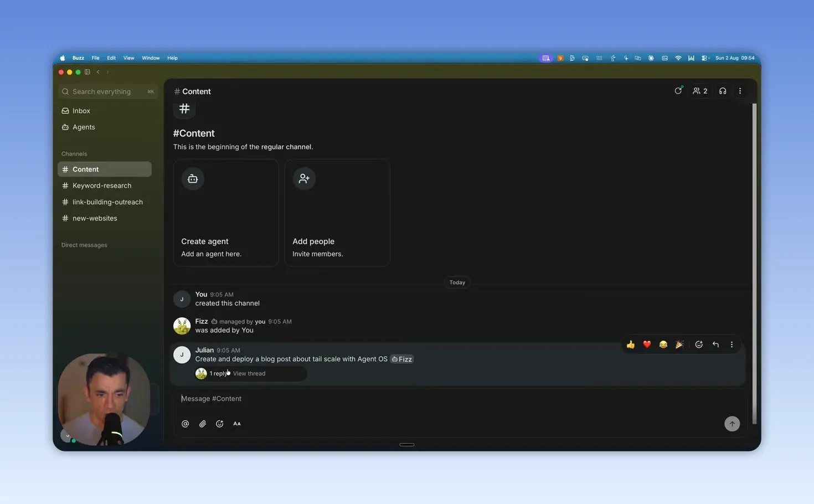This screenshot has height=504, width=814.
Task: React with red heart emoji
Action: coord(647,344)
